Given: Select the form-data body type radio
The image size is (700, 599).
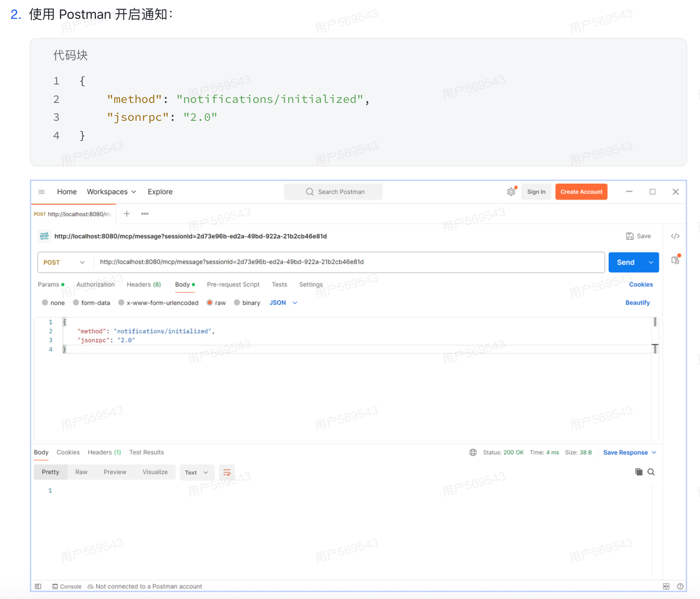Looking at the screenshot, I should 76,303.
